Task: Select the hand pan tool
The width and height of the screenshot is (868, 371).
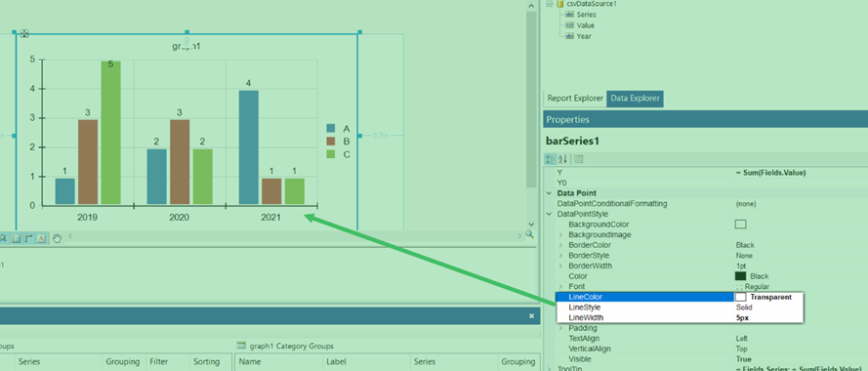Action: pyautogui.click(x=57, y=238)
